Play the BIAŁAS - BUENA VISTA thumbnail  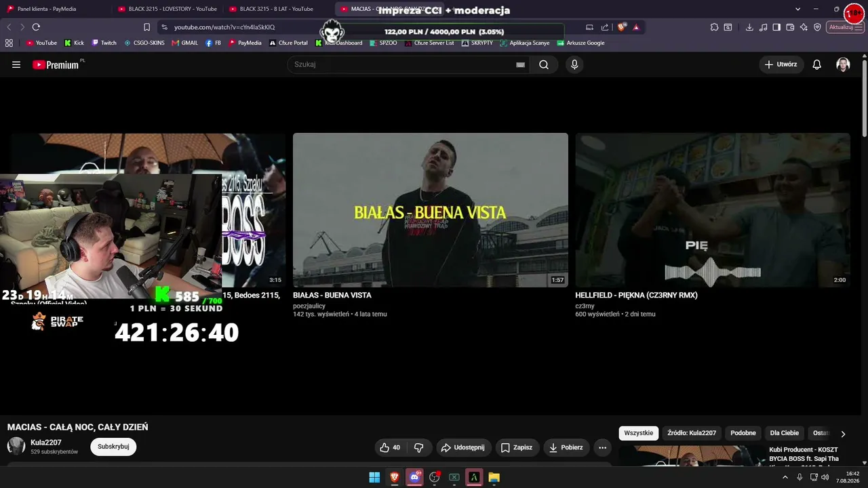tap(431, 210)
